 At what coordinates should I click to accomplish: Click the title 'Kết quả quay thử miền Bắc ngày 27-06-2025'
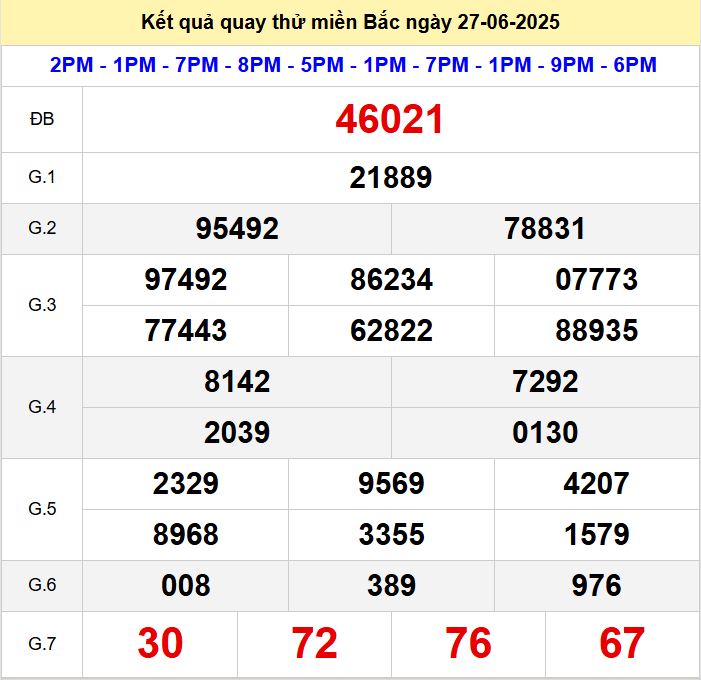click(350, 22)
